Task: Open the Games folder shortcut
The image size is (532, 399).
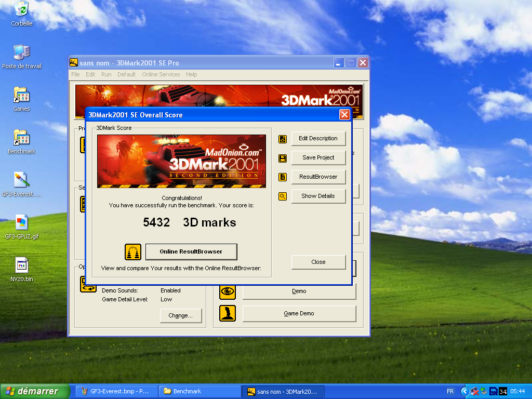Action: click(x=22, y=95)
